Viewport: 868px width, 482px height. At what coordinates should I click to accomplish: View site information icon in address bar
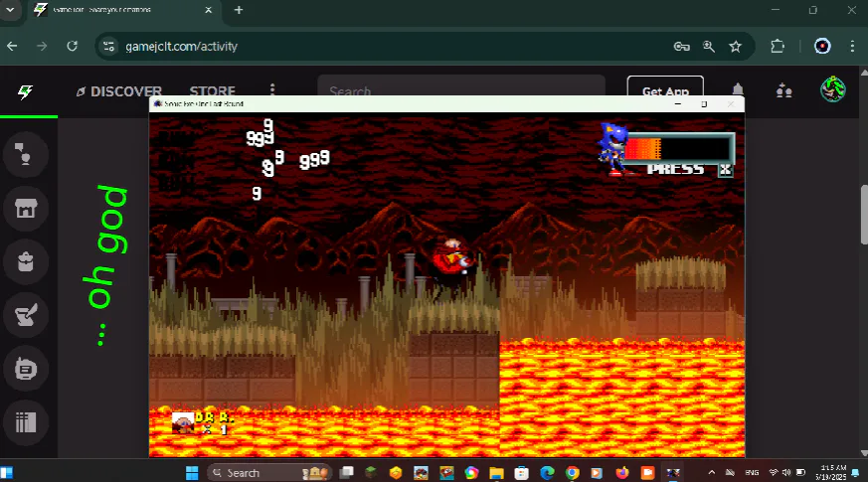108,47
